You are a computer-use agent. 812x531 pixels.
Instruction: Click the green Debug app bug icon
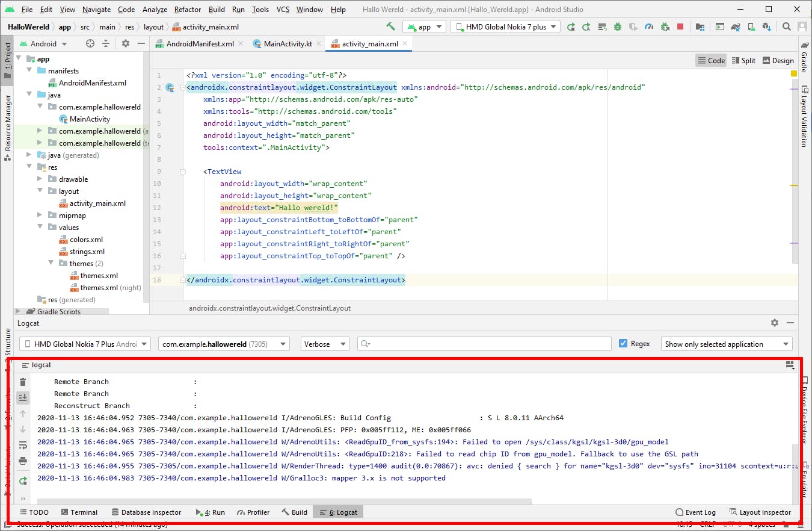tap(618, 26)
